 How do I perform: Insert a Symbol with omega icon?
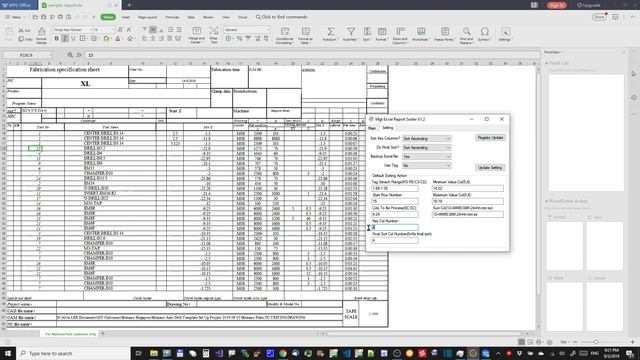coord(484,32)
